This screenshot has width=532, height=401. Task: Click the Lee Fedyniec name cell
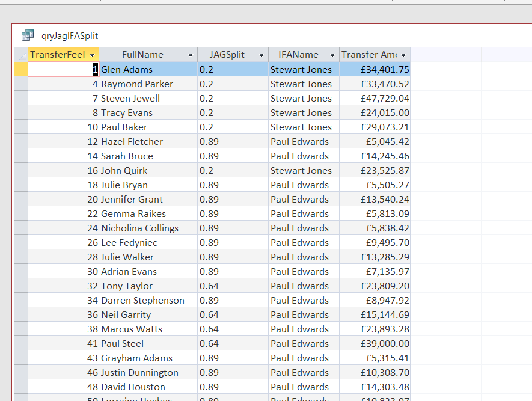(x=148, y=242)
